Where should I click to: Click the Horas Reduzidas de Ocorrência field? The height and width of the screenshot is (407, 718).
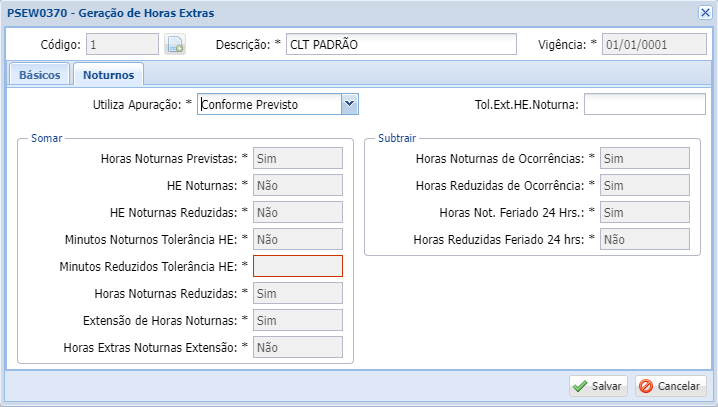[645, 185]
